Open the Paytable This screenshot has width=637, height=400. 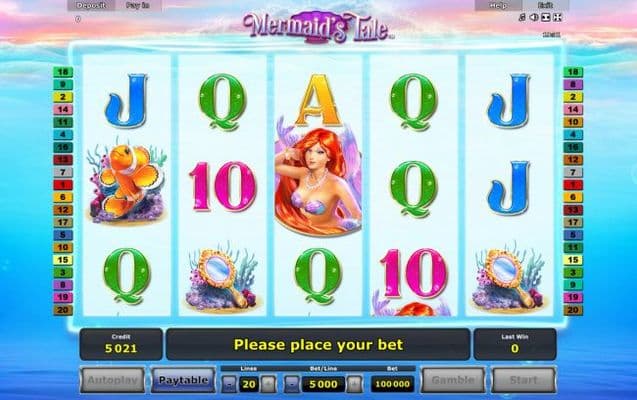(183, 381)
